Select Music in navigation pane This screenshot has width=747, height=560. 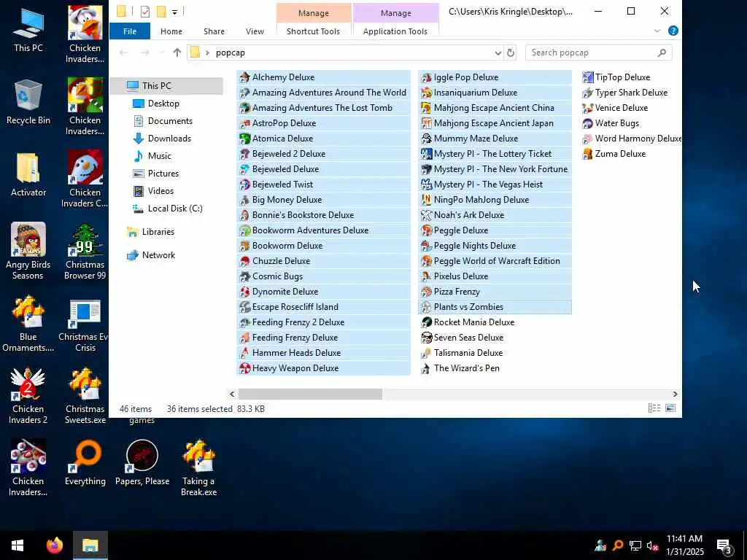[x=159, y=156]
